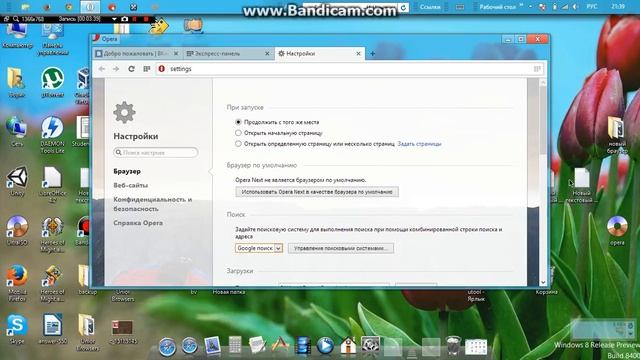
Task: Open 'Справка Opera' in the sidebar
Action: [138, 223]
